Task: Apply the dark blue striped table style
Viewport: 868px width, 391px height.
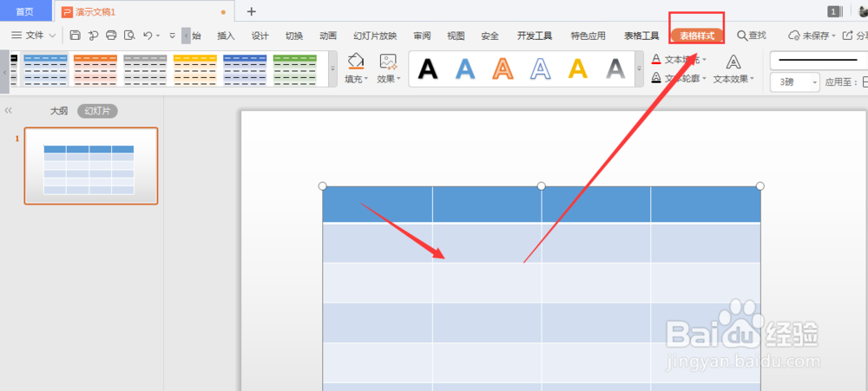Action: (x=245, y=69)
